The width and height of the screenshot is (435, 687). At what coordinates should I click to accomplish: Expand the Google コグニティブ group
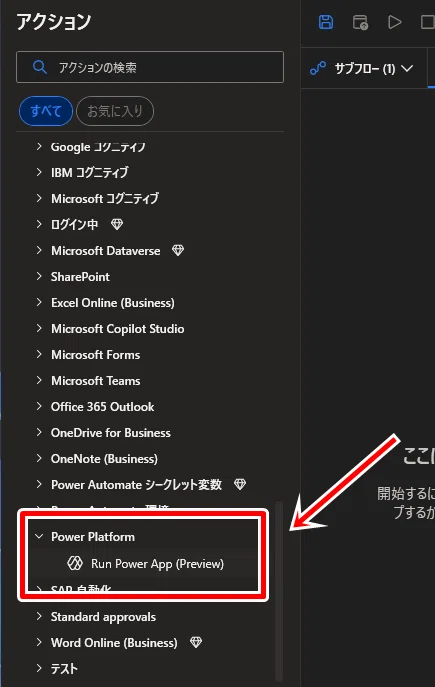(x=39, y=146)
